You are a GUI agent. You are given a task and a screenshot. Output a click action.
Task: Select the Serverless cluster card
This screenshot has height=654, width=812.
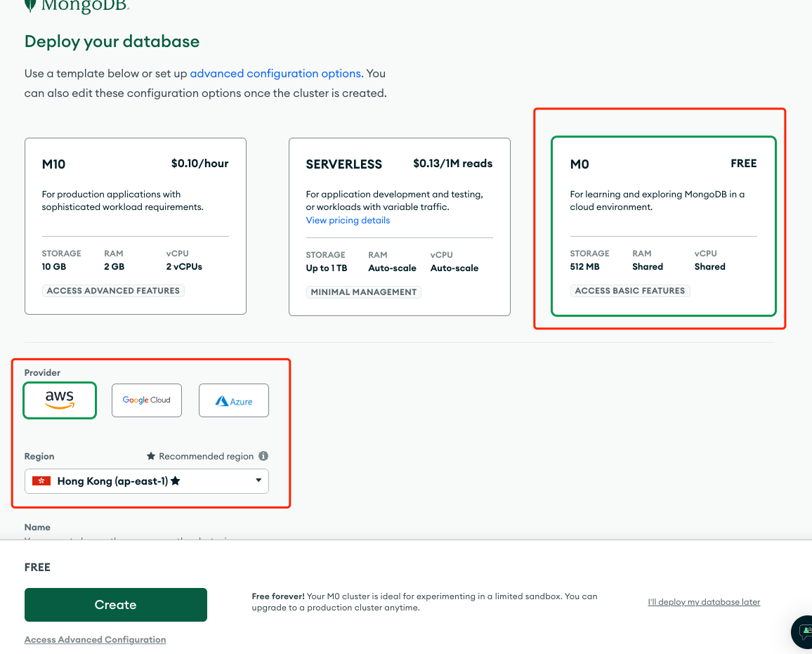click(x=399, y=226)
